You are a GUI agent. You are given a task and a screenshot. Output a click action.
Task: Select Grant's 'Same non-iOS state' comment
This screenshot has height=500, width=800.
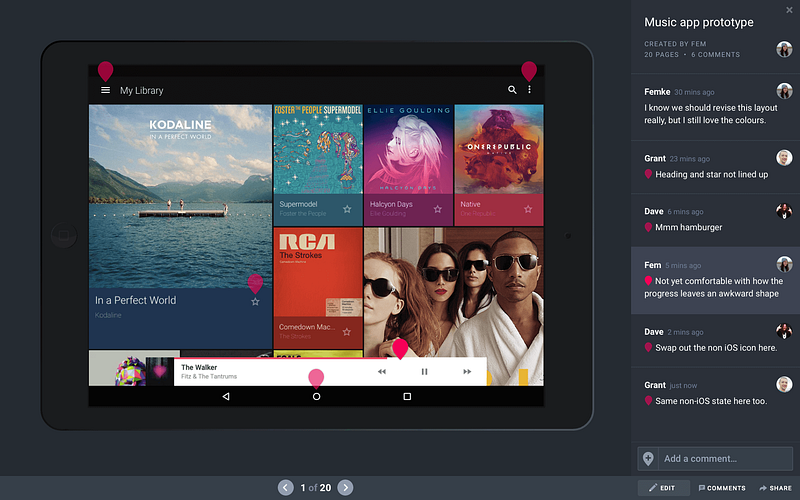715,394
